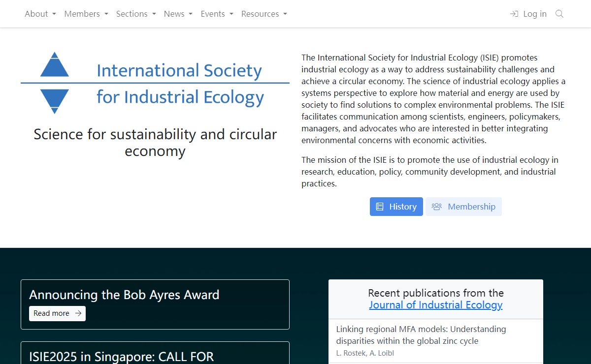591x364 pixels.
Task: Expand the About dropdown menu
Action: [40, 14]
